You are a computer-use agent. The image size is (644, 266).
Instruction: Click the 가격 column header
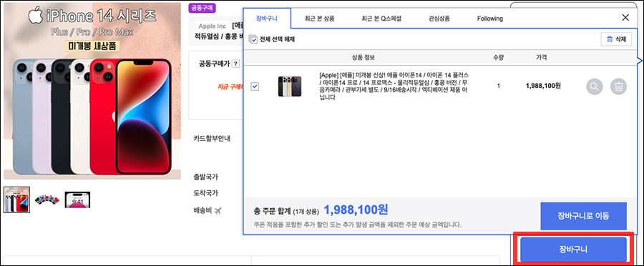(x=542, y=57)
